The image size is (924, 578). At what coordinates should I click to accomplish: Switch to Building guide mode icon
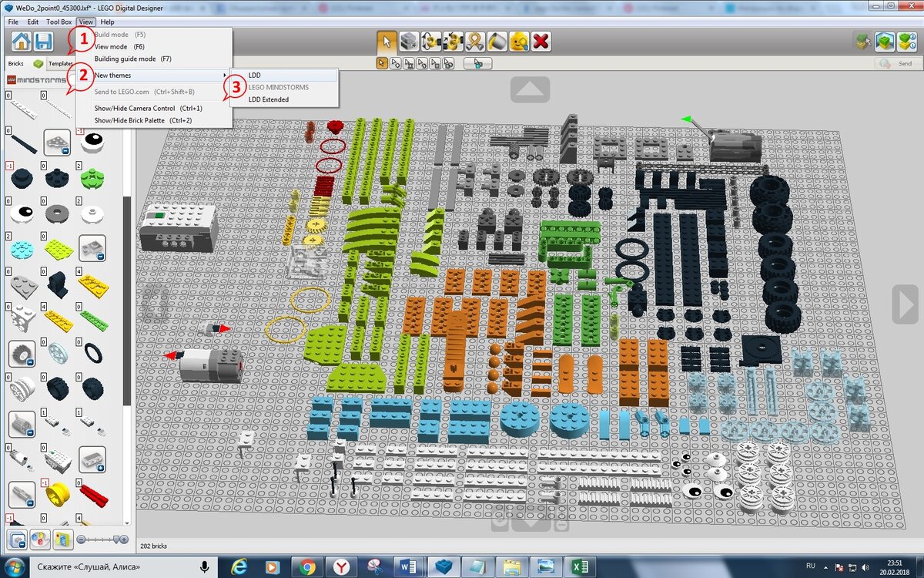click(x=907, y=42)
